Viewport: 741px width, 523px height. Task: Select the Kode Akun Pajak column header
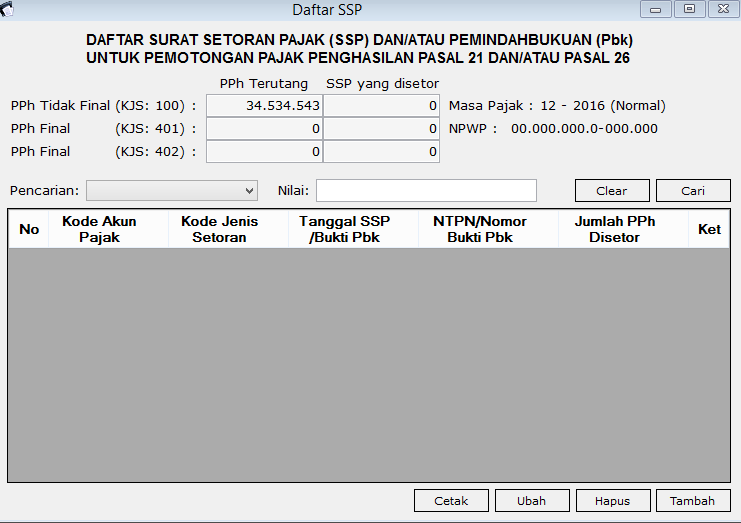(109, 229)
